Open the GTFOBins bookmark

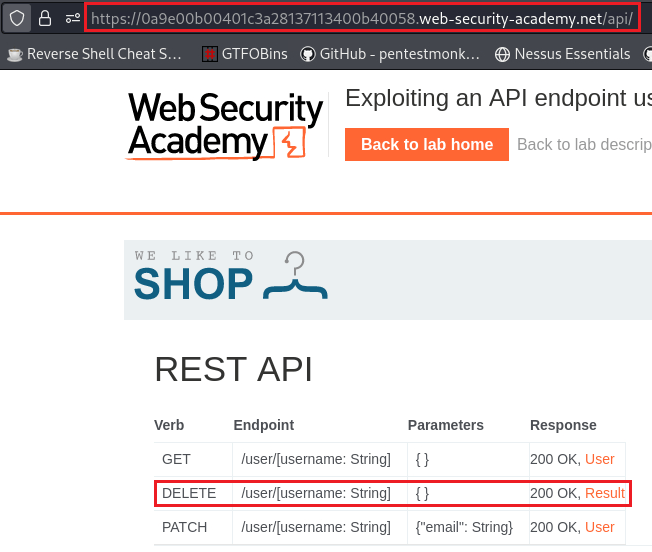[x=244, y=54]
